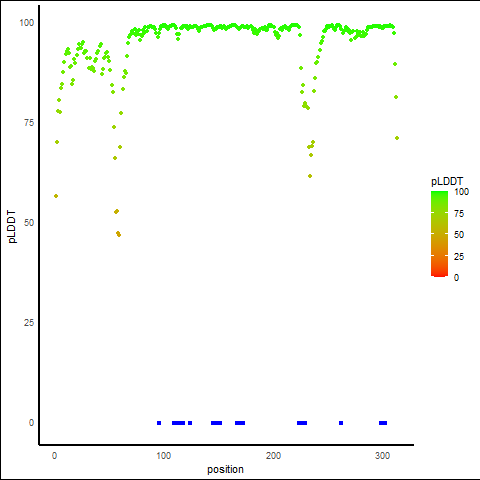
Task: Click the x-axis tick label 300
Action: point(382,456)
